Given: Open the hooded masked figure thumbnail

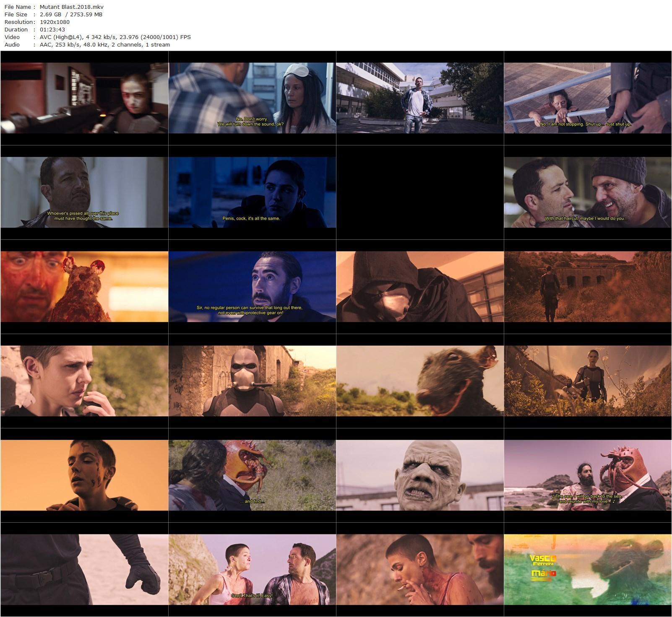Looking at the screenshot, I should click(x=420, y=287).
